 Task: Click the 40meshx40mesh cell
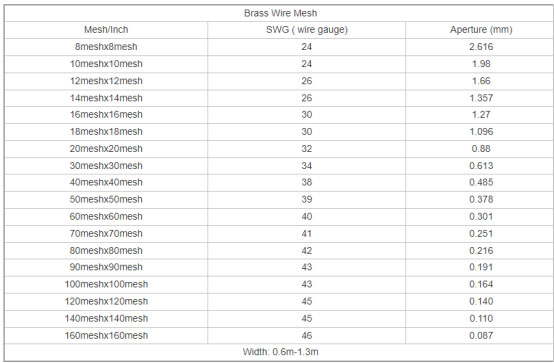coord(106,182)
